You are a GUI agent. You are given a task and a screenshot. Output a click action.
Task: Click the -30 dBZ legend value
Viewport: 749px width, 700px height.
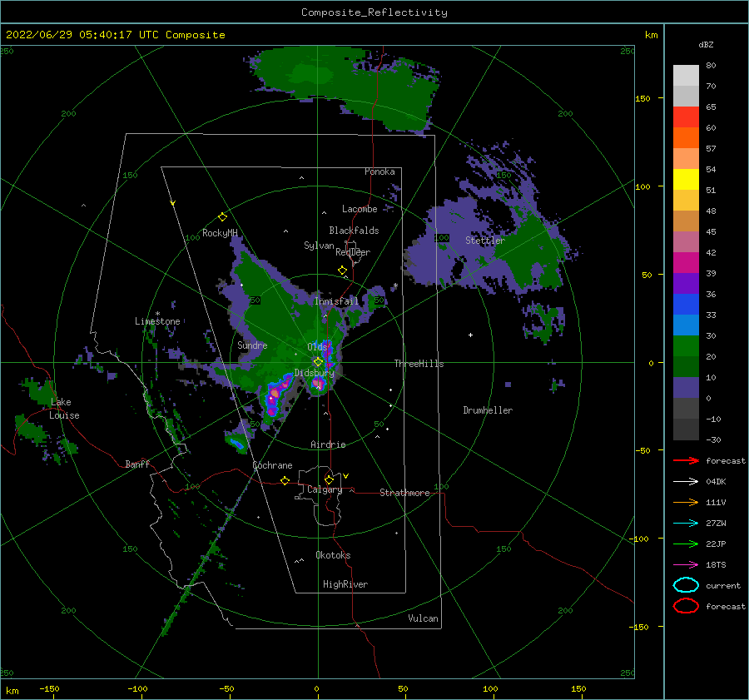[714, 439]
